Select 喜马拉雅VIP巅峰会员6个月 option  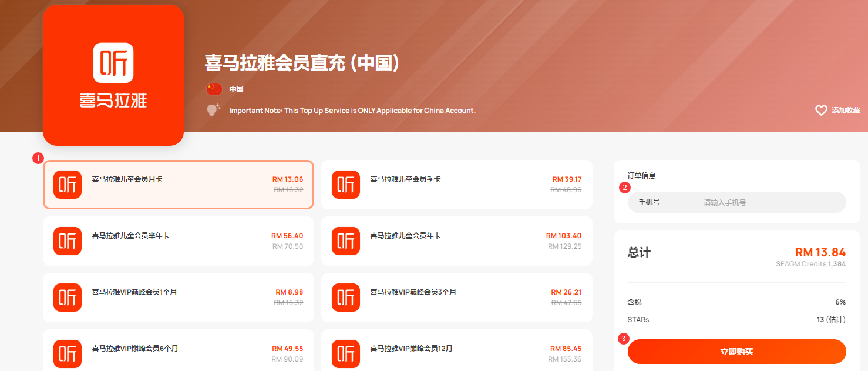coord(179,350)
